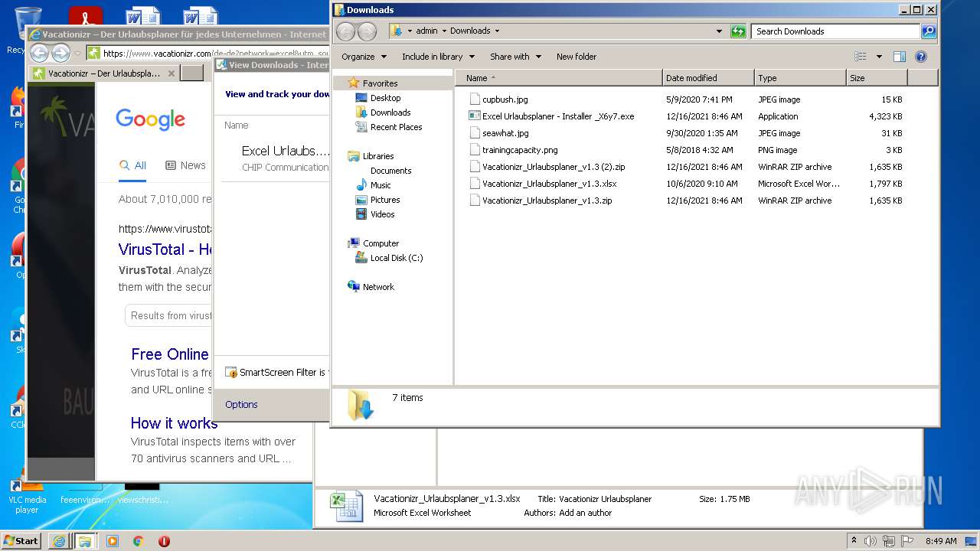Viewport: 980px width, 551px height.
Task: Open Videos library in navigation pane
Action: click(x=382, y=214)
